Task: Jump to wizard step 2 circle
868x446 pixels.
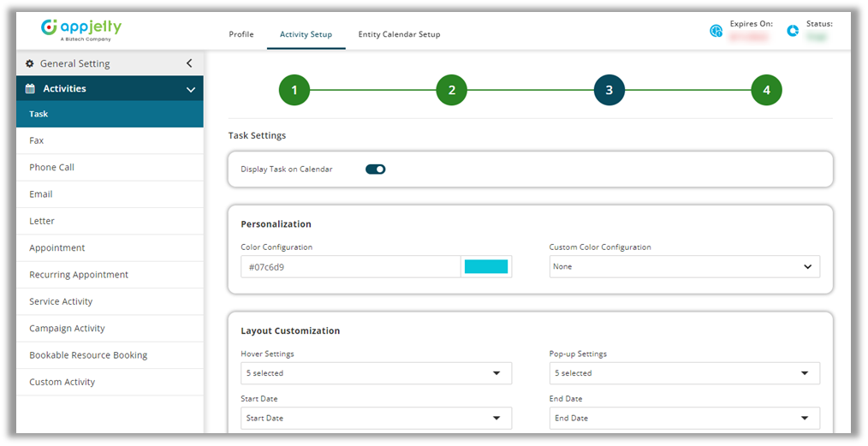Action: [x=451, y=90]
